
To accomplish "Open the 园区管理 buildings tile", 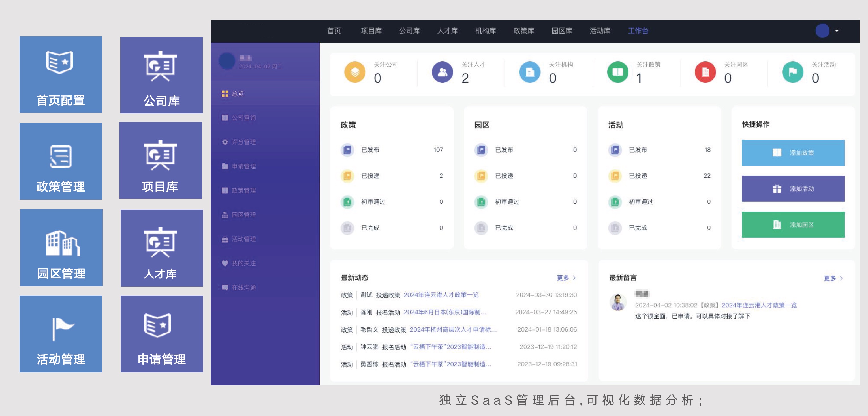I will click(61, 248).
